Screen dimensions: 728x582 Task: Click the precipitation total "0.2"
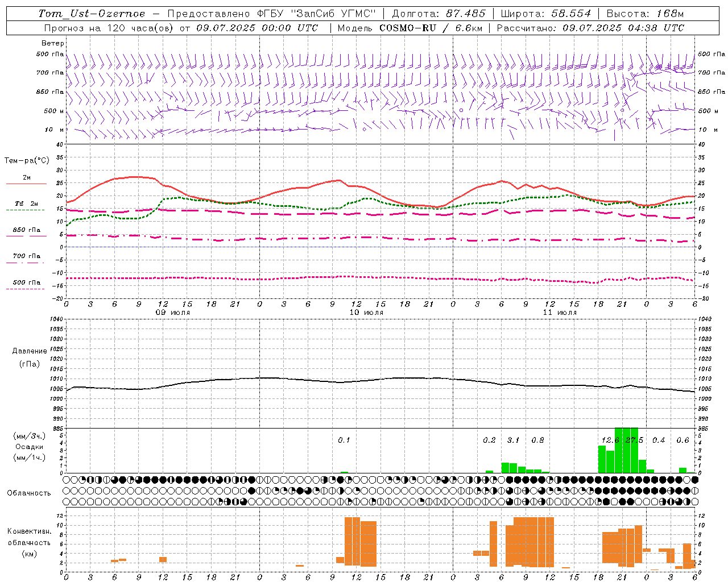click(489, 440)
